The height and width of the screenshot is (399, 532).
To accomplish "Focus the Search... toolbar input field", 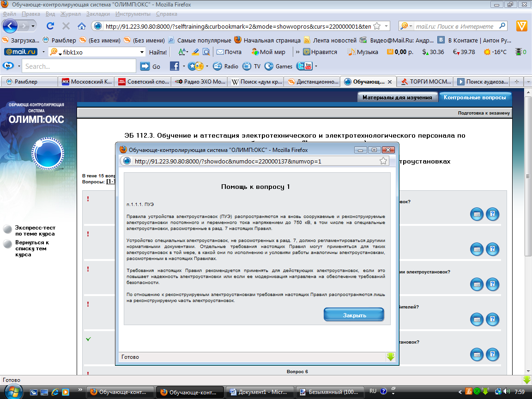I will pos(79,66).
